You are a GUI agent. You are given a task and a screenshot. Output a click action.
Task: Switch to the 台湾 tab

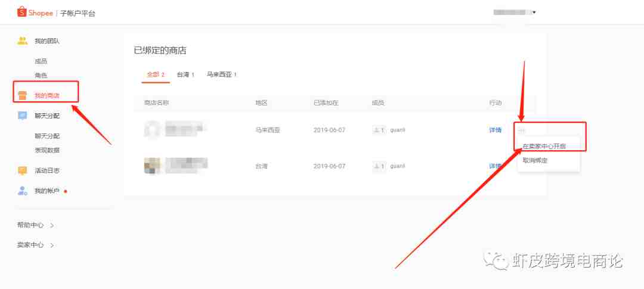tap(185, 74)
